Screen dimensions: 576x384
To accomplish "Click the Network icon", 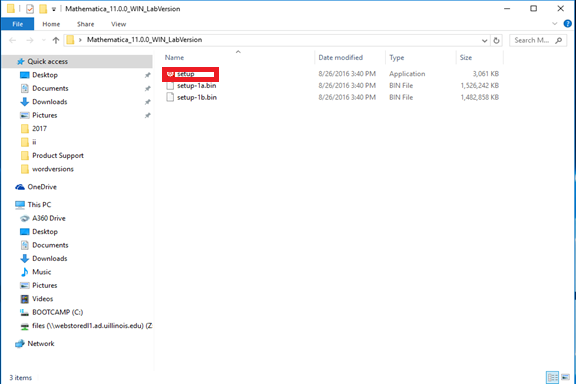I will point(20,344).
